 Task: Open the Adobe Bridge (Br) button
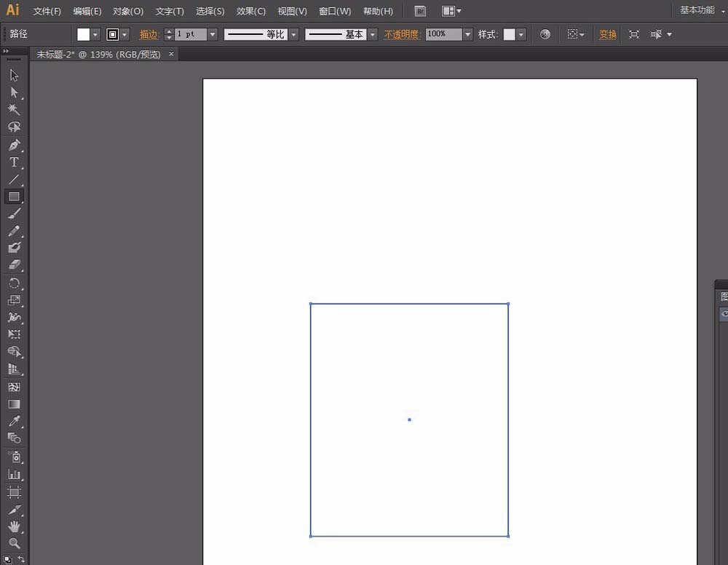(420, 11)
